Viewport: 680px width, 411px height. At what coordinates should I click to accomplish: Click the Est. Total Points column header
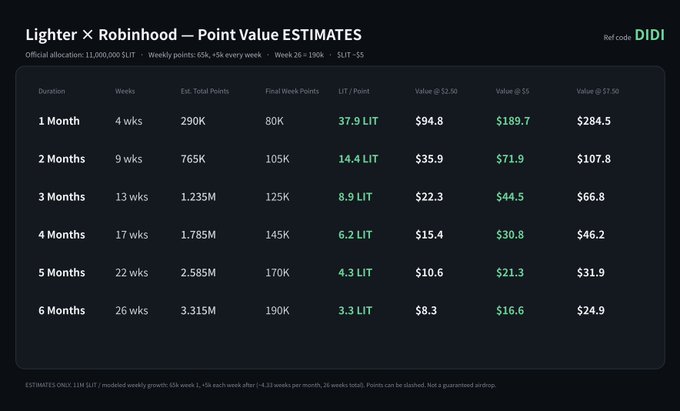tap(205, 91)
